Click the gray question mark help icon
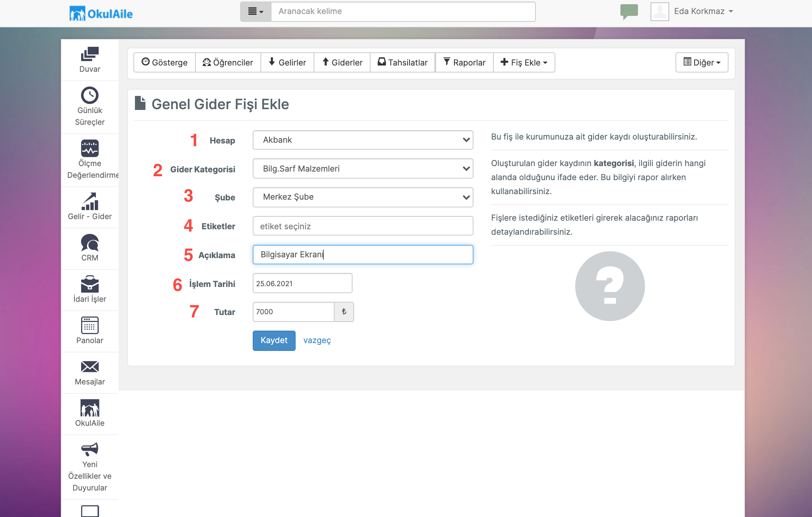 point(610,286)
